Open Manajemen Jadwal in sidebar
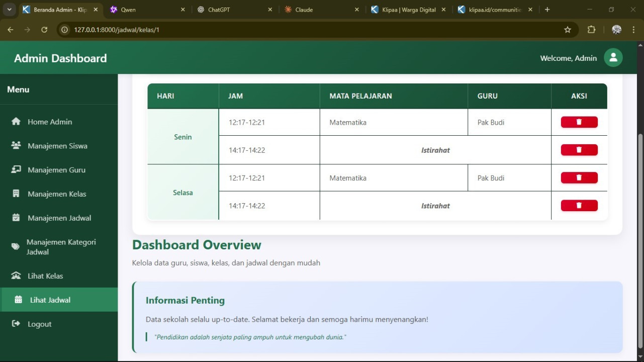 (x=59, y=218)
